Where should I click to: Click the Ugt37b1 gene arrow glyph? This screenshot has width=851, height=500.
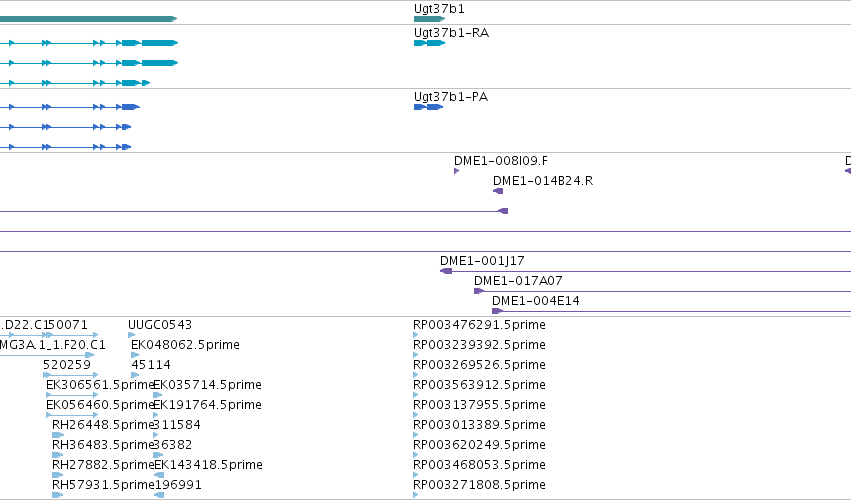(x=429, y=19)
